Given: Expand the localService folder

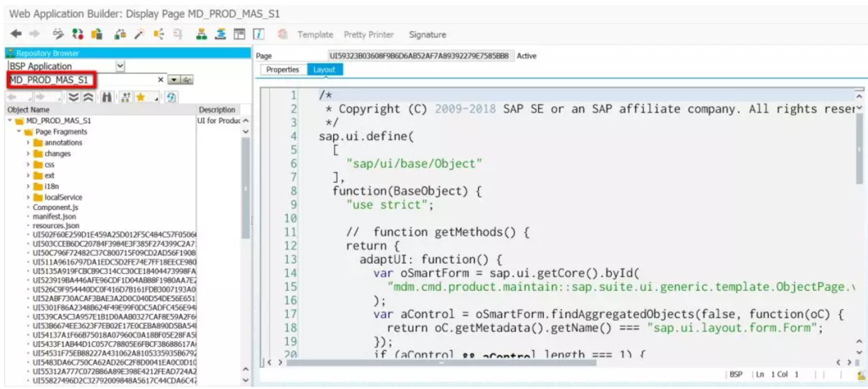Looking at the screenshot, I should (x=29, y=197).
